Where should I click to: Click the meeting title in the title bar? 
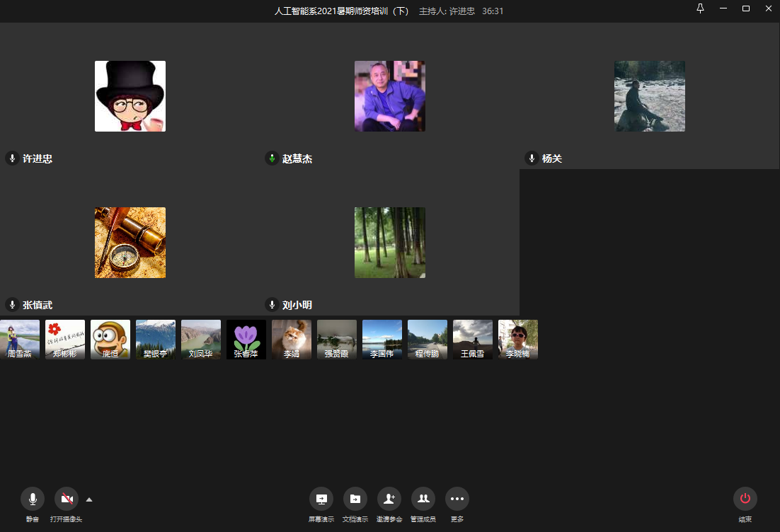[343, 11]
